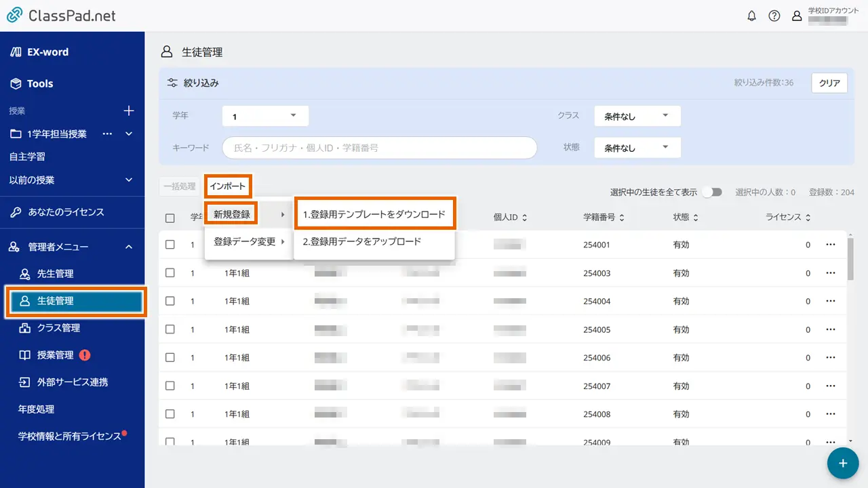Open row options for student 254001
This screenshot has width=868, height=488.
pos(831,245)
